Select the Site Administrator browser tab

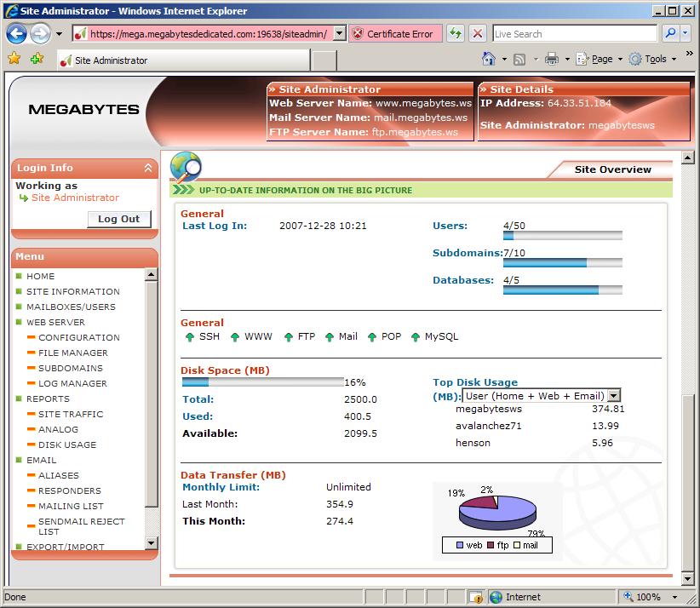pyautogui.click(x=183, y=60)
